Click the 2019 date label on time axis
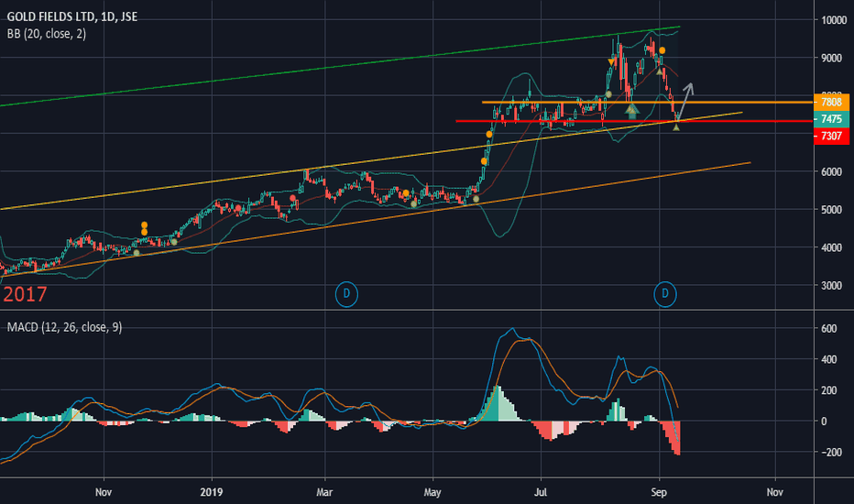 [x=212, y=492]
